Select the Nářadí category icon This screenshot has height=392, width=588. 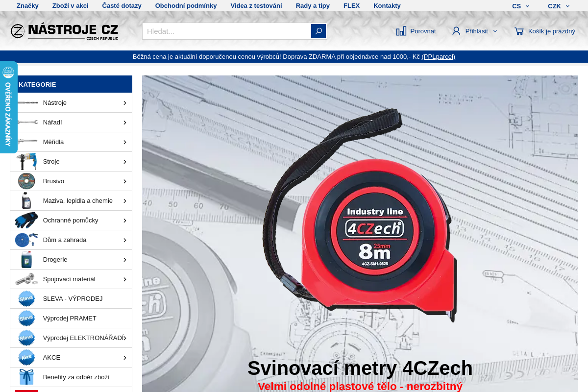pos(26,122)
